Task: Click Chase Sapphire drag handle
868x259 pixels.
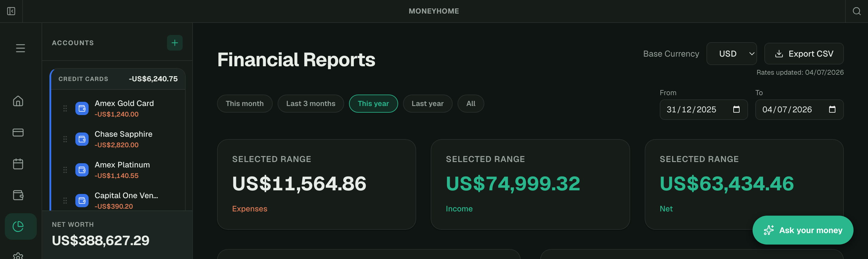Action: point(65,139)
